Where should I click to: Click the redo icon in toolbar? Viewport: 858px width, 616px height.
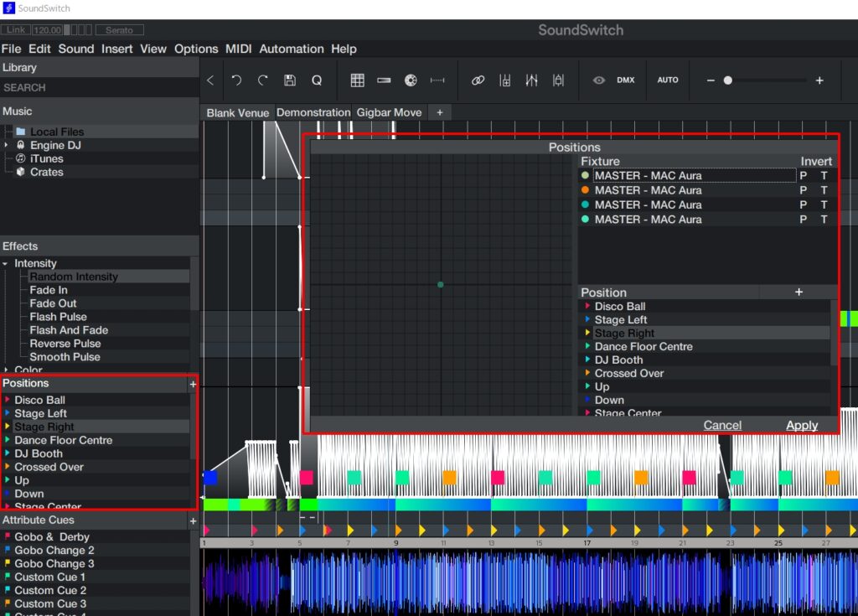point(263,80)
